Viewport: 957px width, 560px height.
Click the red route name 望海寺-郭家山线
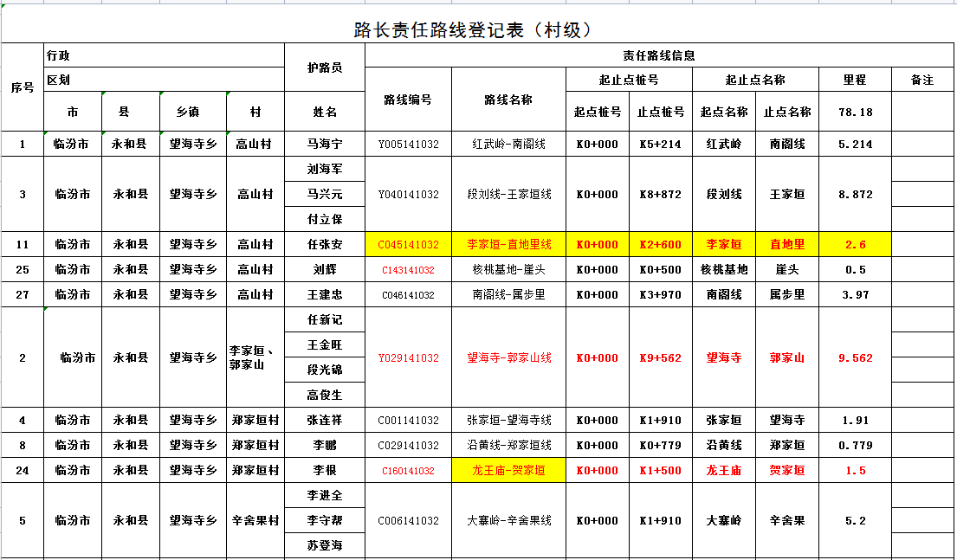click(508, 357)
